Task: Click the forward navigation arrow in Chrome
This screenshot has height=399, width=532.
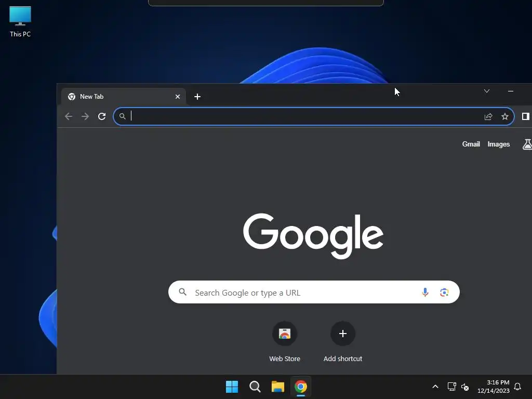Action: [85, 116]
